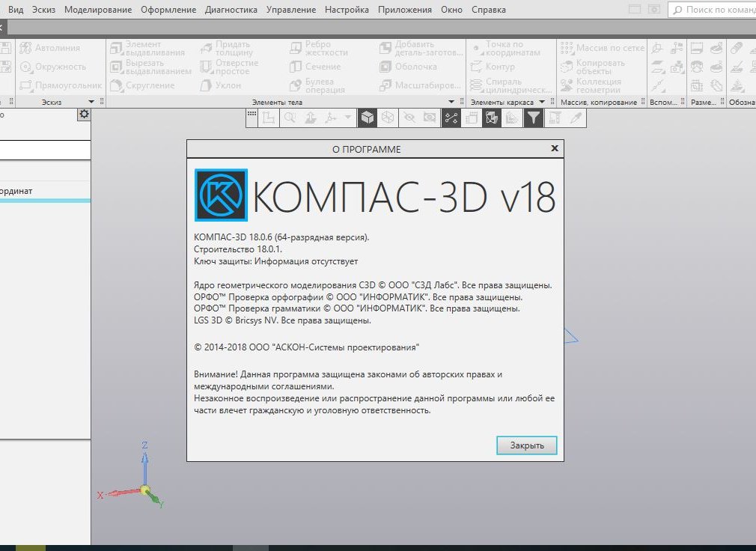Image resolution: width=756 pixels, height=551 pixels.
Task: Click the X on the О программе dialog
Action: [555, 148]
